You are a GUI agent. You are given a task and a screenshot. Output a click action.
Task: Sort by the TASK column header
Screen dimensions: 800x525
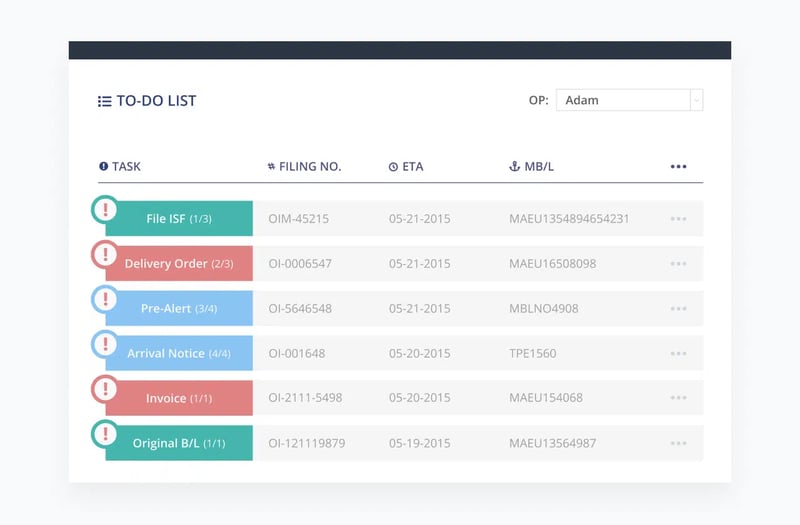(126, 167)
